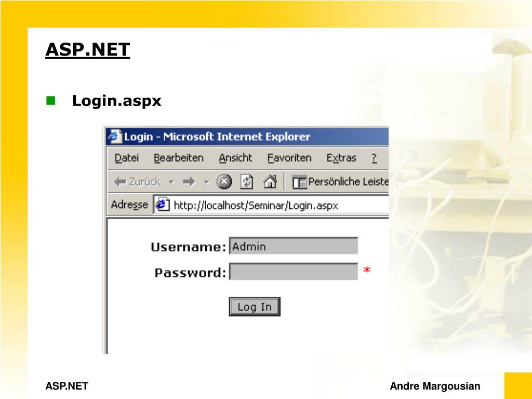Click the underlined ASP.NET slide title
Screen dimensions: 532x399
pyautogui.click(x=87, y=50)
